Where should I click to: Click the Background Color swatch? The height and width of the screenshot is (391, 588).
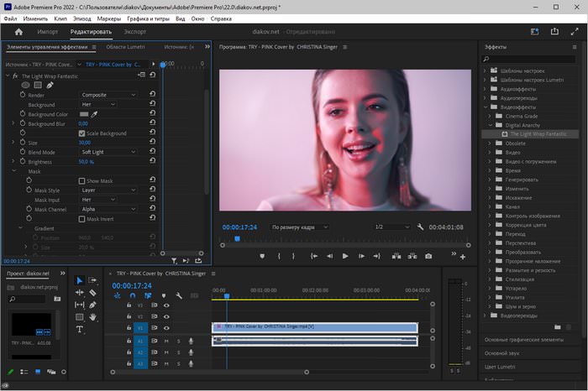[x=84, y=114]
